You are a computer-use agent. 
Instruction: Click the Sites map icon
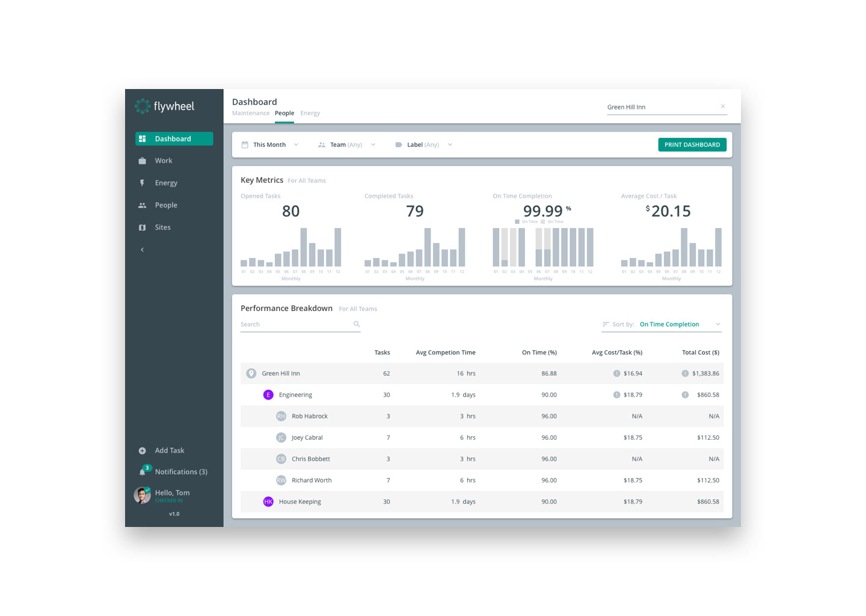142,227
